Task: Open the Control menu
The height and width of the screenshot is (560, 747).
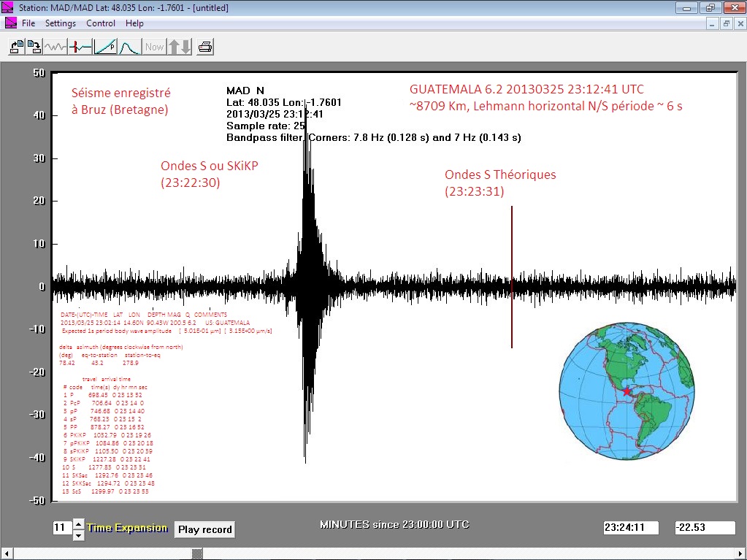Action: (101, 23)
